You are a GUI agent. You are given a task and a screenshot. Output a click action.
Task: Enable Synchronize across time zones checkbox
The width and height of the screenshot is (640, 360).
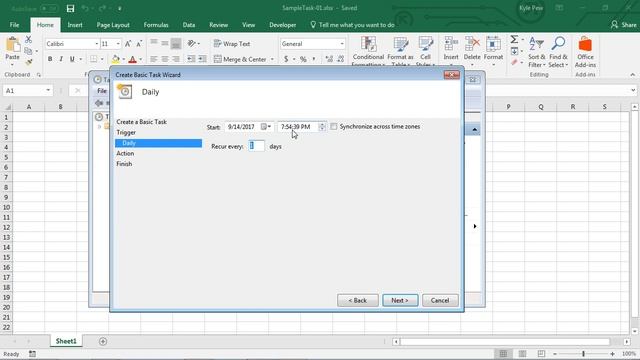(x=334, y=127)
